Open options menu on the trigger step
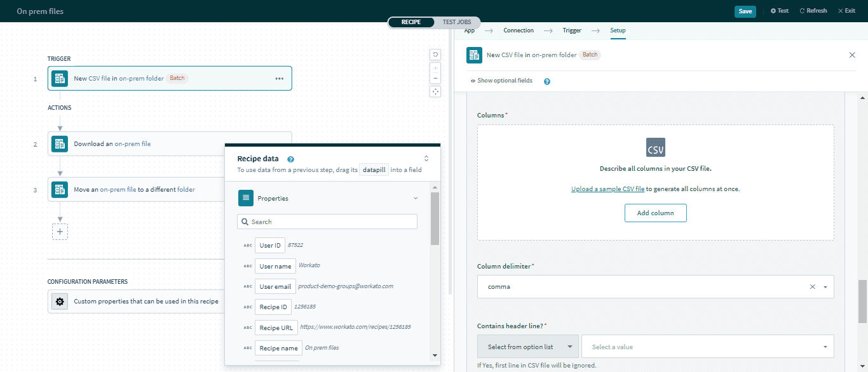Image resolution: width=868 pixels, height=372 pixels. 279,78
